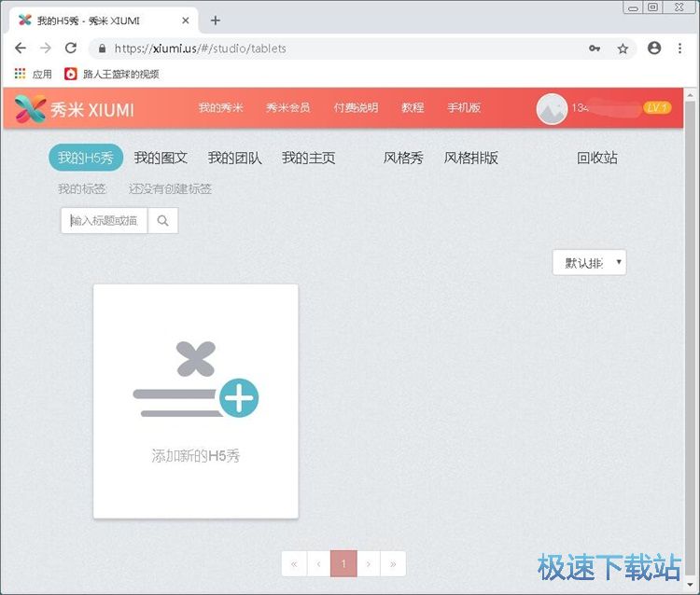
Task: Click the bookmark star icon
Action: [x=623, y=48]
